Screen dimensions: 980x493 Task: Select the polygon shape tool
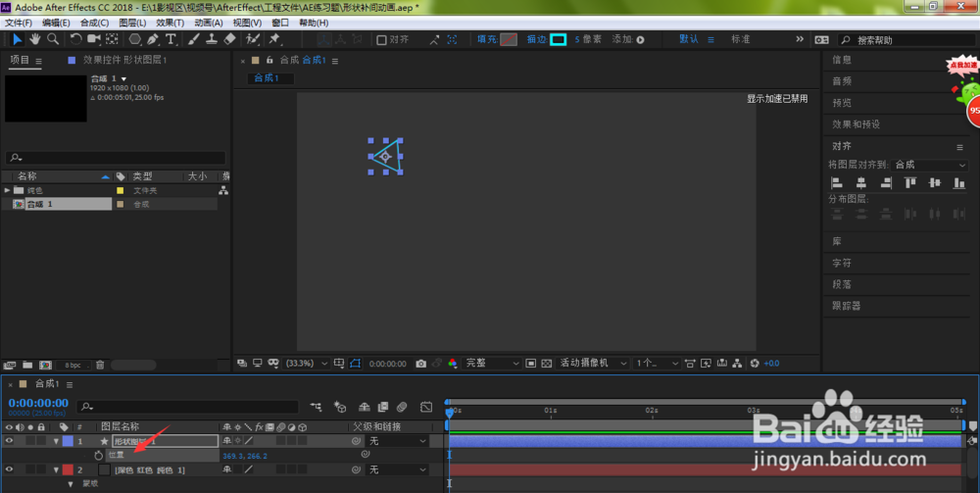(134, 39)
